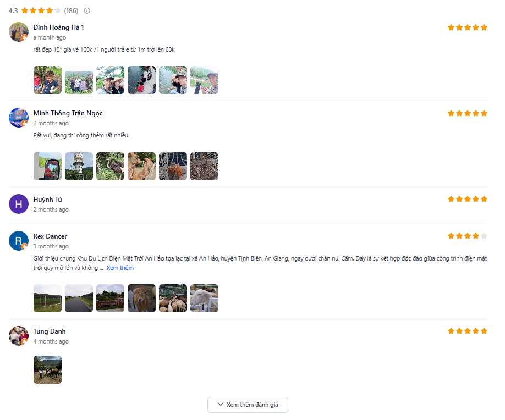Image resolution: width=505 pixels, height=420 pixels.
Task: Open last photo in Đinh Hoàng Hà's review
Action: 204,80
